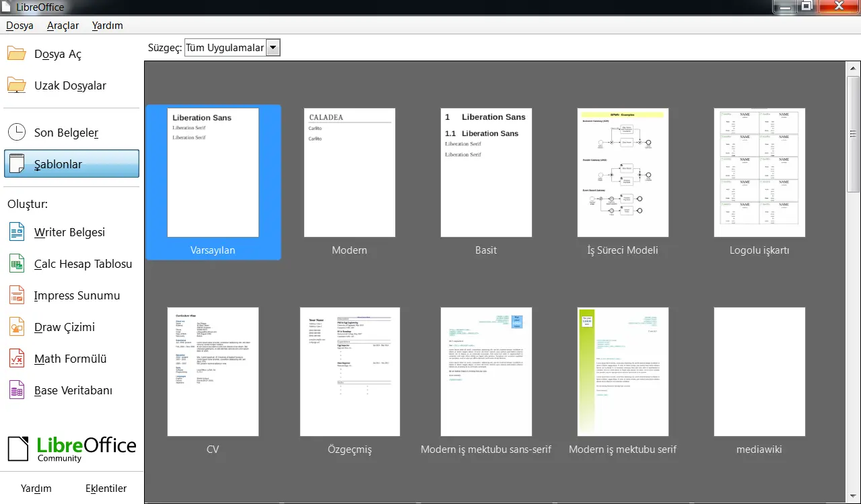Open Uzak Dosyalar

(71, 85)
